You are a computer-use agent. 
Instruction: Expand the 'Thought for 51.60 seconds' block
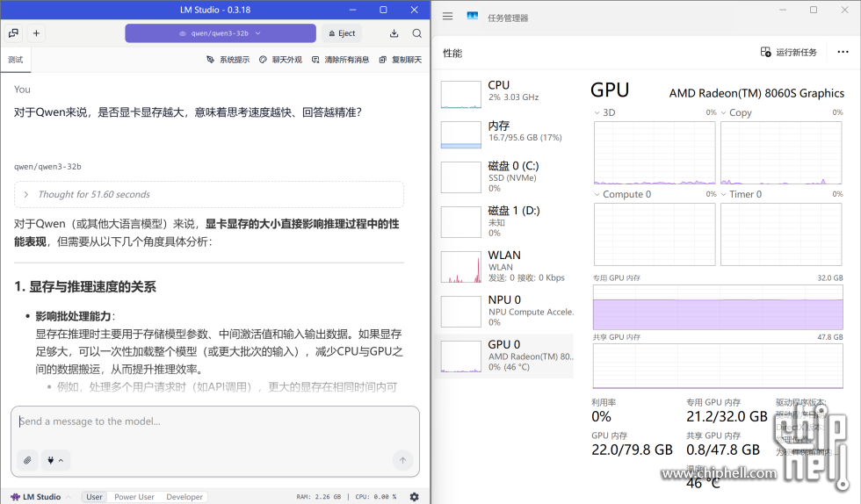pos(209,194)
